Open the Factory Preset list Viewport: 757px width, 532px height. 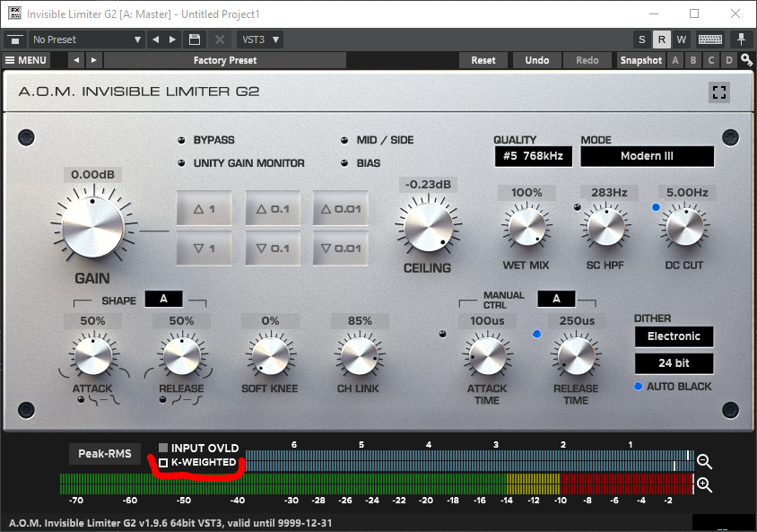pos(225,60)
